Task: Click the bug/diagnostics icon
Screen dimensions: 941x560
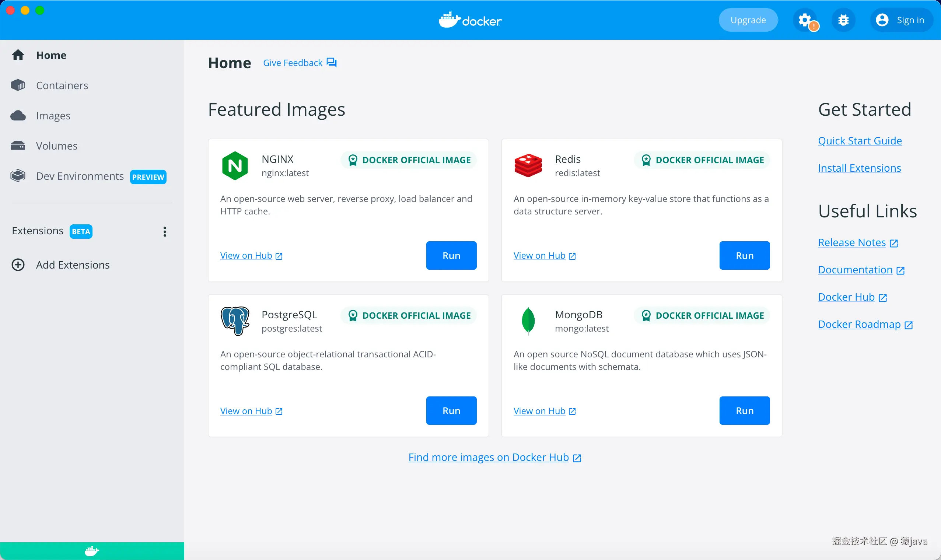Action: click(843, 19)
